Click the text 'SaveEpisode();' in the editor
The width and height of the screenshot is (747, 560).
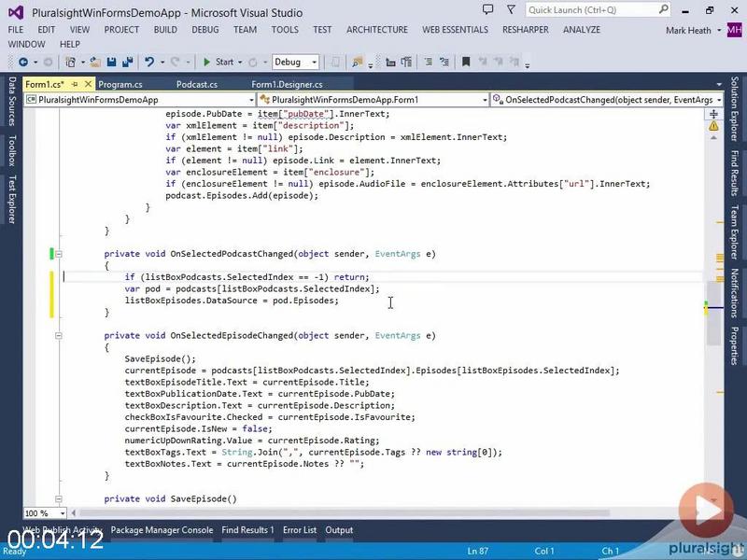coord(160,358)
